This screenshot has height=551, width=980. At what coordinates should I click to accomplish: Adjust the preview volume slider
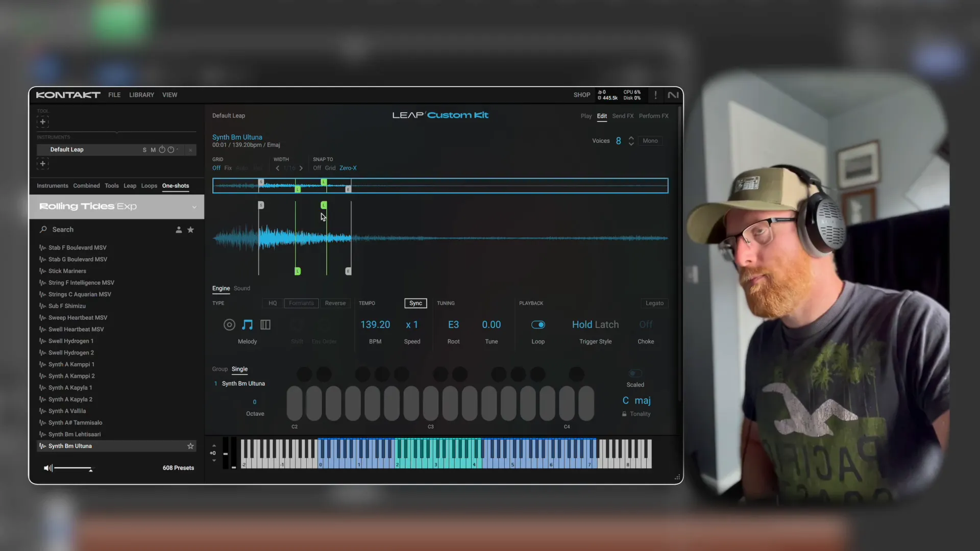coord(72,468)
